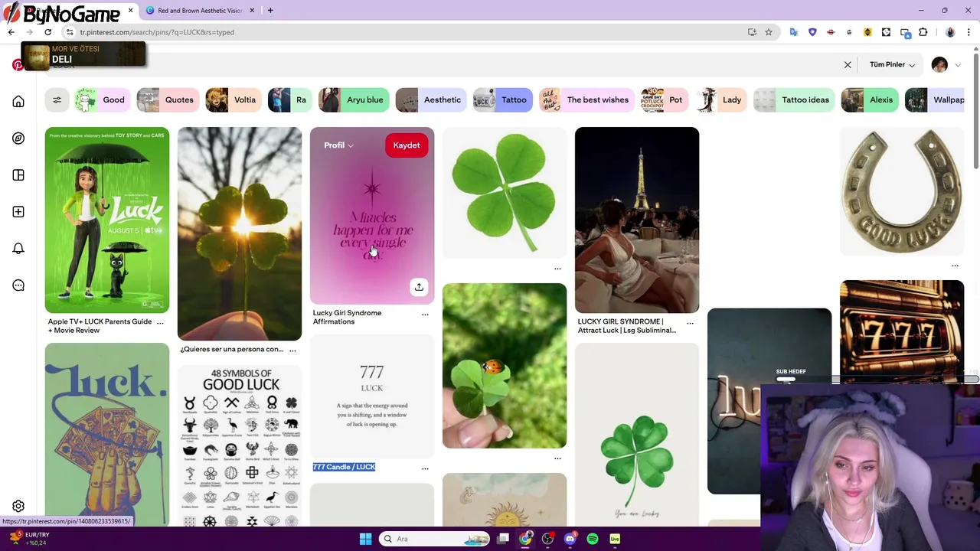
Task: Open Pinterest home from the sidebar
Action: 18,102
